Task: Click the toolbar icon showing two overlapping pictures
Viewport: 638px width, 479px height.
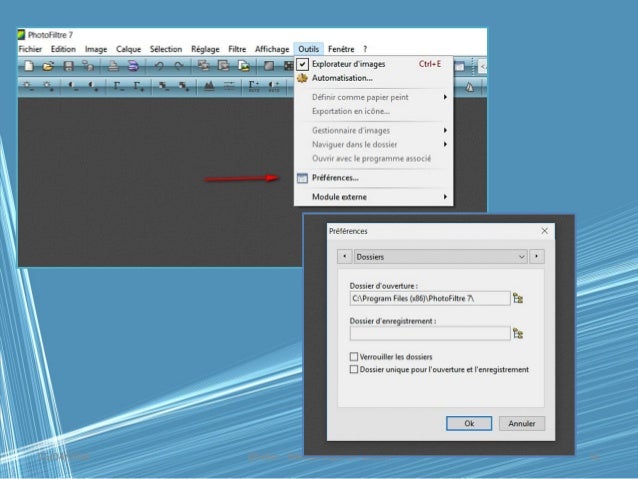Action: point(244,66)
